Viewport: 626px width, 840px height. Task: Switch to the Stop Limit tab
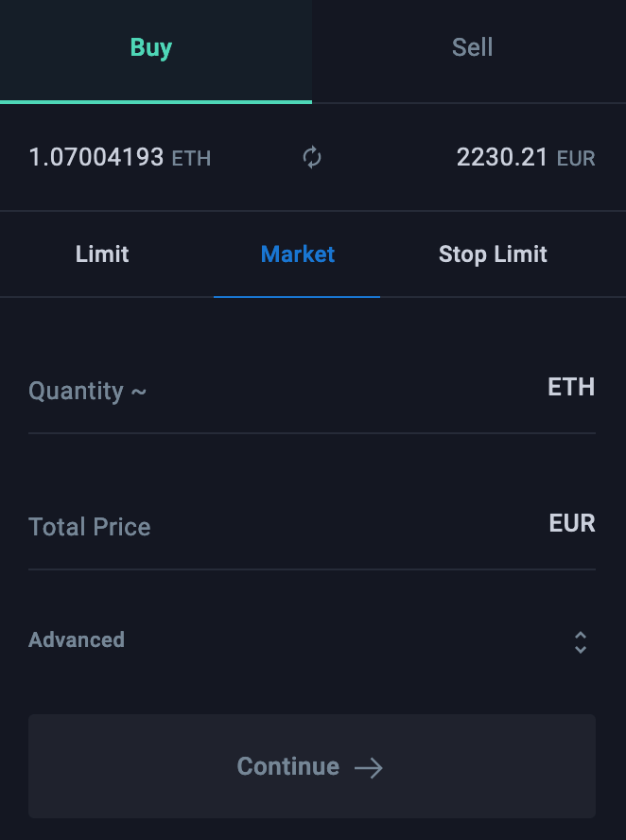coord(493,254)
